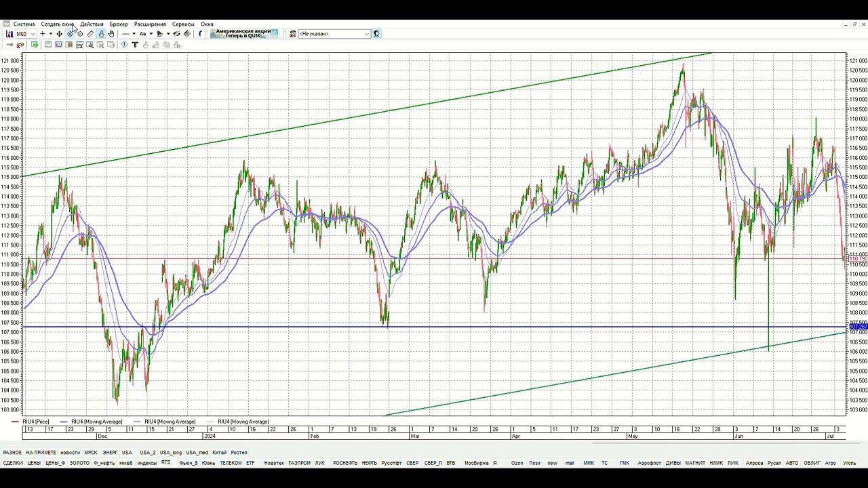Select the НА ПРИМЕТЕ tab group
This screenshot has width=868, height=488.
click(x=41, y=452)
